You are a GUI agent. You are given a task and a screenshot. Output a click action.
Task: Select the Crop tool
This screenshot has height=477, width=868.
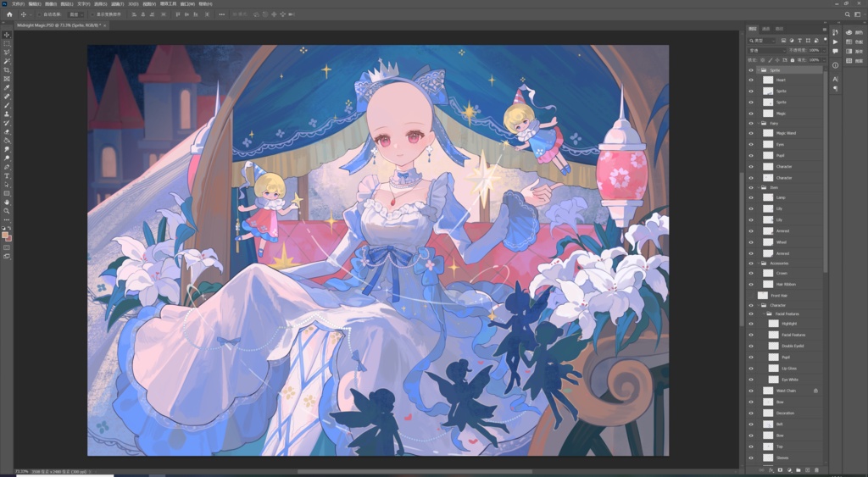pos(7,70)
